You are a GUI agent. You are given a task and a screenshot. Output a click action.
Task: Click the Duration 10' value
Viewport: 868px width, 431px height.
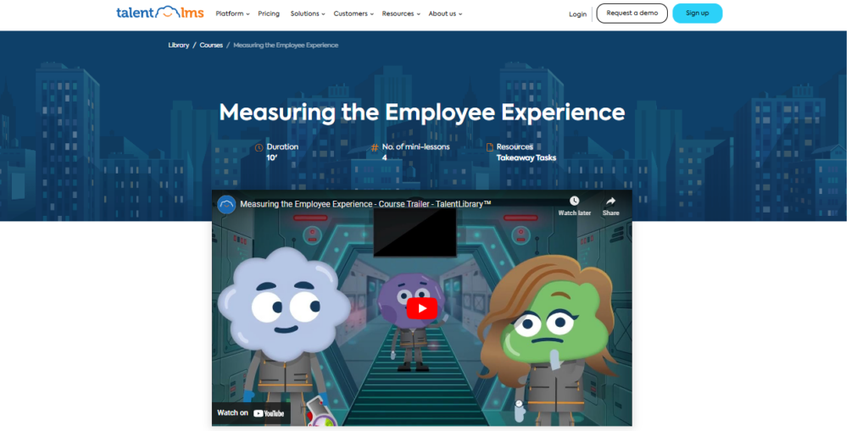point(272,157)
